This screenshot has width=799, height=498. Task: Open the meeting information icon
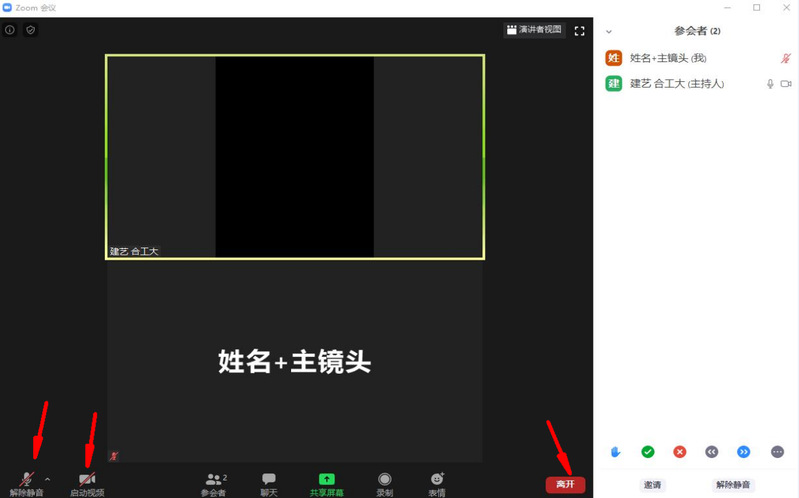[x=10, y=30]
